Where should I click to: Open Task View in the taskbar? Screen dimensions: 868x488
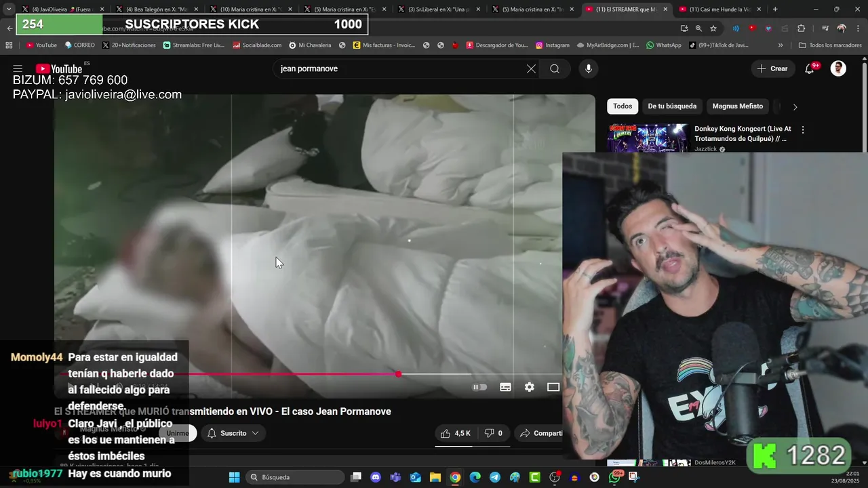356,477
